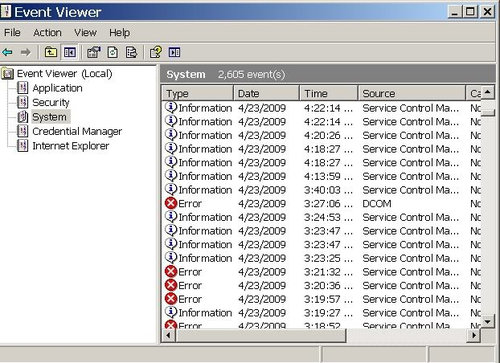Open the Properties toolbar icon
Screen dimensions: 500x363
(94, 52)
